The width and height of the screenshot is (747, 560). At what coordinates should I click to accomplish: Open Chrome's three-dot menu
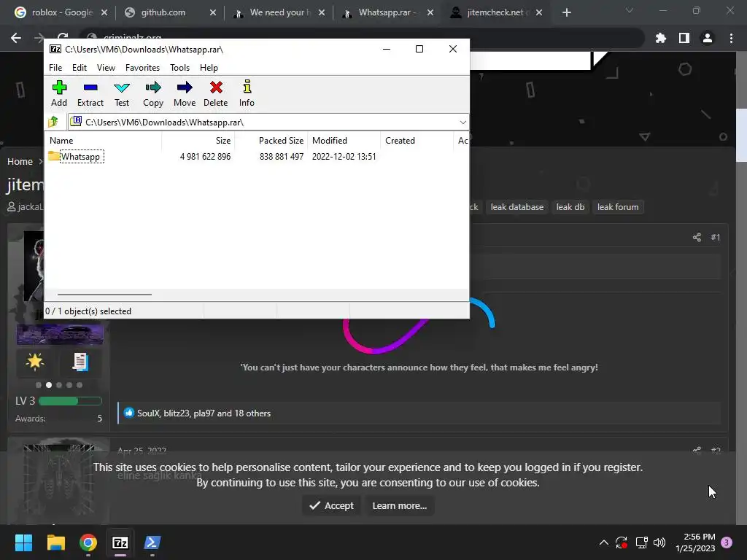tap(731, 38)
